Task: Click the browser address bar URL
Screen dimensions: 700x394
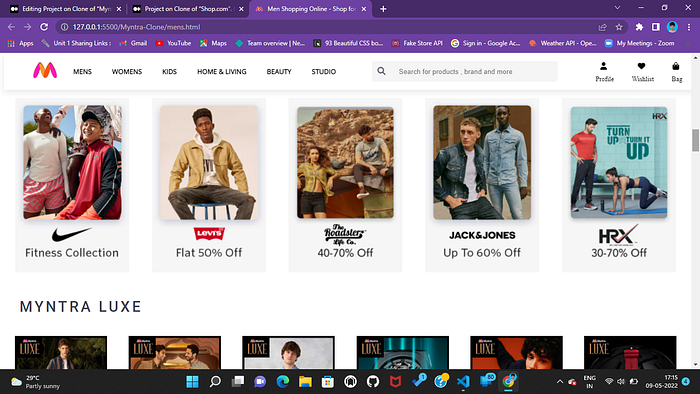Action: (x=137, y=27)
